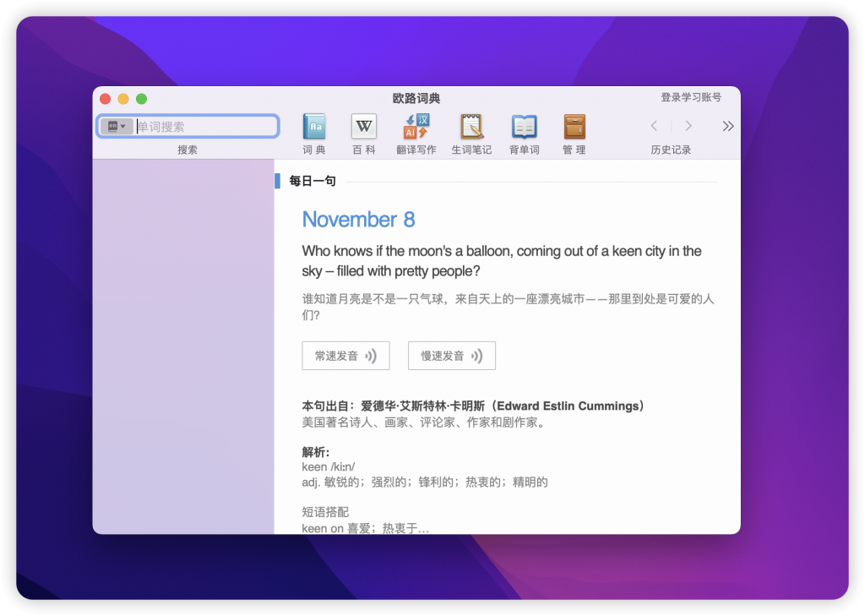Open the 词典 dictionary toolbar icon
This screenshot has height=616, width=865.
coord(314,127)
